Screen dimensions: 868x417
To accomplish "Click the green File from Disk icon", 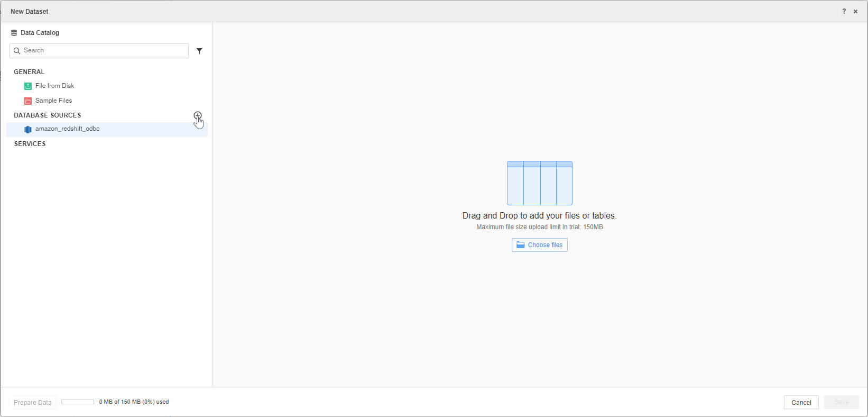I will [28, 86].
